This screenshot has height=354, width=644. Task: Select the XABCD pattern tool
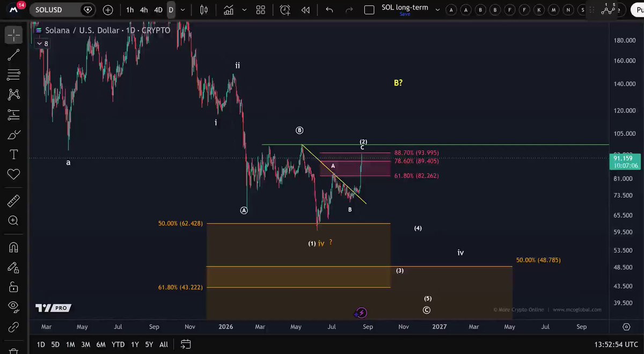click(x=13, y=95)
